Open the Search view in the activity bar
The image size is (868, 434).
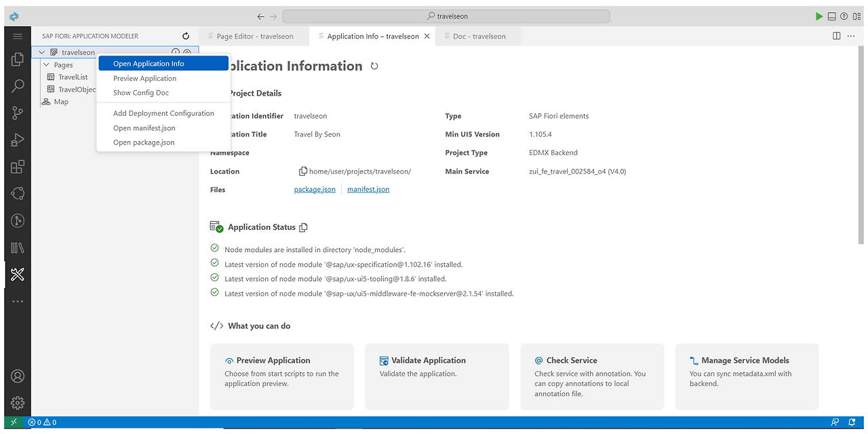pyautogui.click(x=18, y=86)
